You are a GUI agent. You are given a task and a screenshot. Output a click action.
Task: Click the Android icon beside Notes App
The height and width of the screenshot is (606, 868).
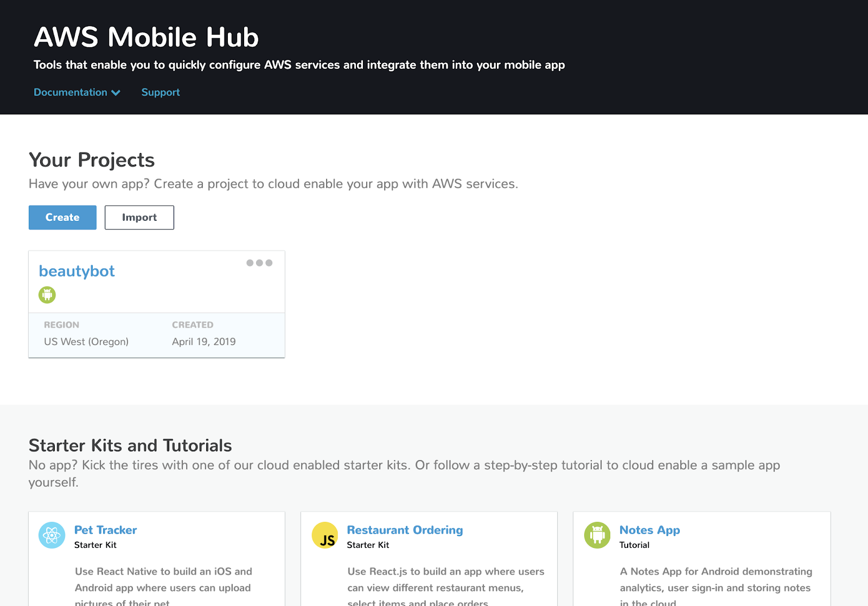(597, 535)
